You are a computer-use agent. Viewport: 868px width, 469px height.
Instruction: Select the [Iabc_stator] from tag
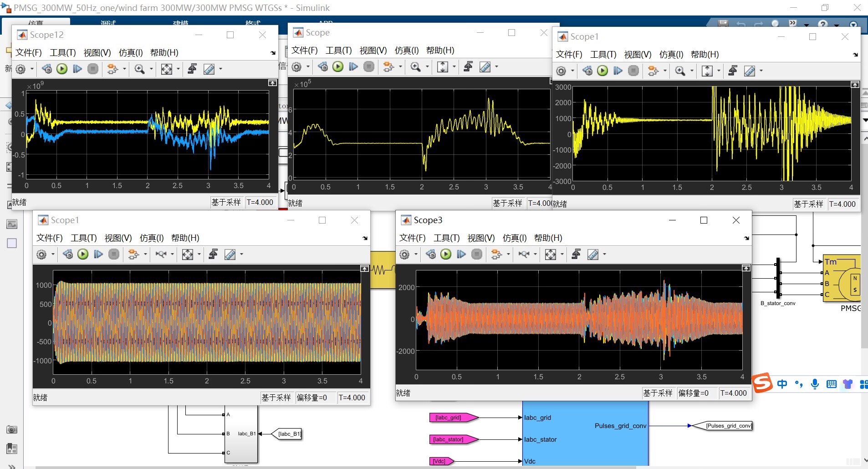454,439
